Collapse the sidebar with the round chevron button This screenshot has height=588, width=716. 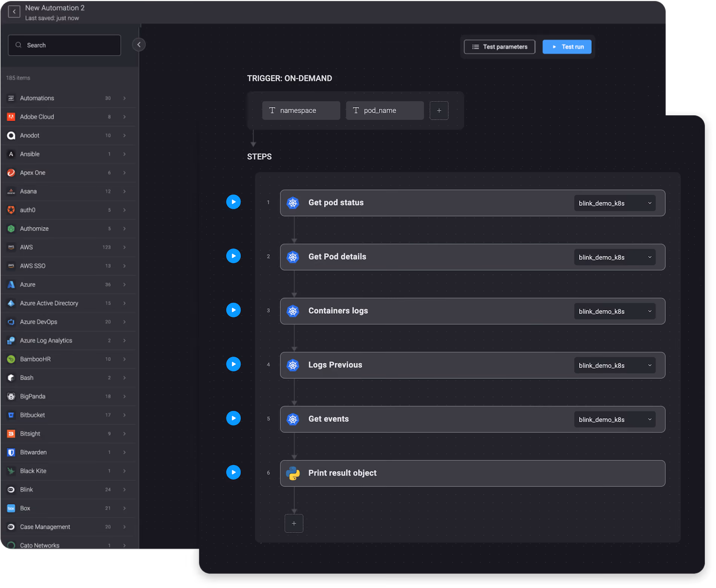coord(139,45)
